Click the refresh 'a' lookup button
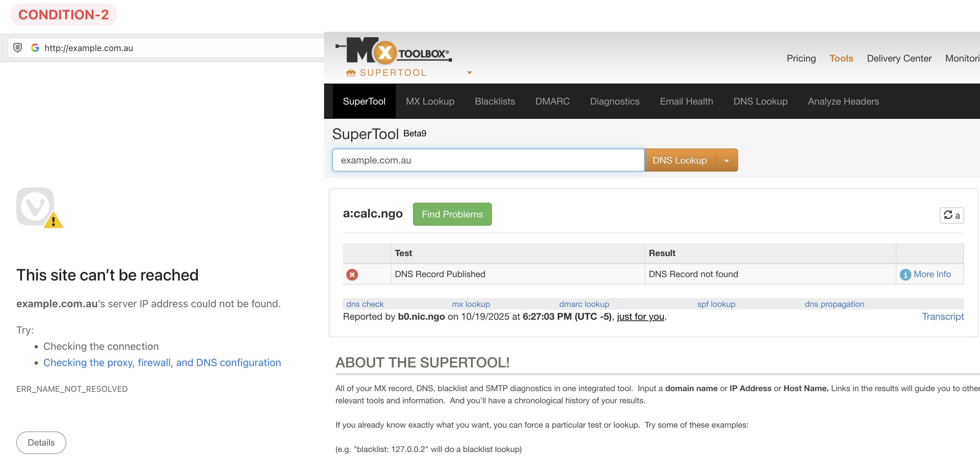This screenshot has width=980, height=474. tap(952, 215)
